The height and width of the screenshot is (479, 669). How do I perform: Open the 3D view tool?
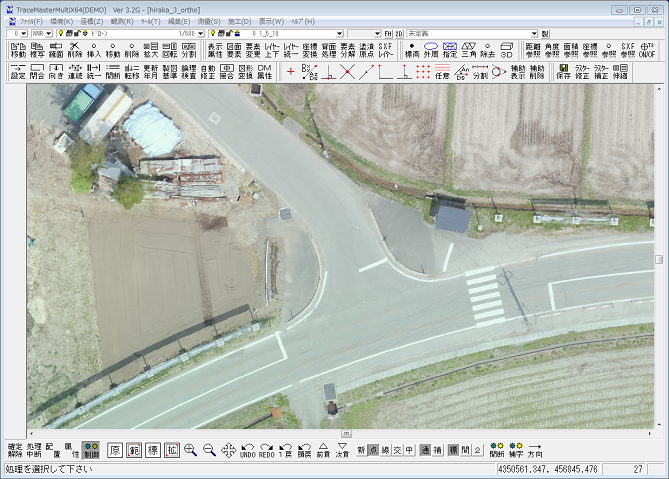[x=506, y=50]
